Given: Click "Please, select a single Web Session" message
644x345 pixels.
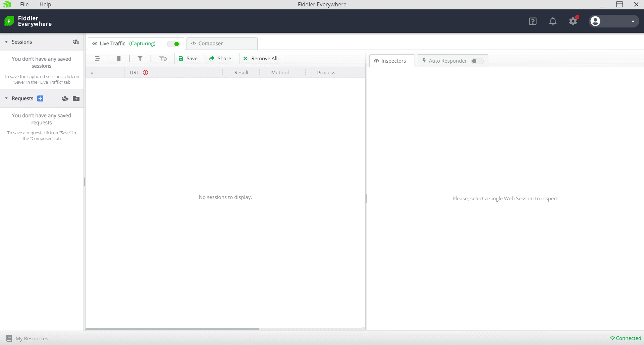Looking at the screenshot, I should click(506, 199).
